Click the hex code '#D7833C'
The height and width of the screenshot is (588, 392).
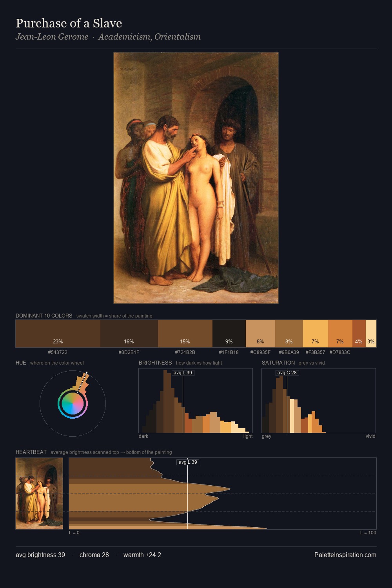point(340,352)
